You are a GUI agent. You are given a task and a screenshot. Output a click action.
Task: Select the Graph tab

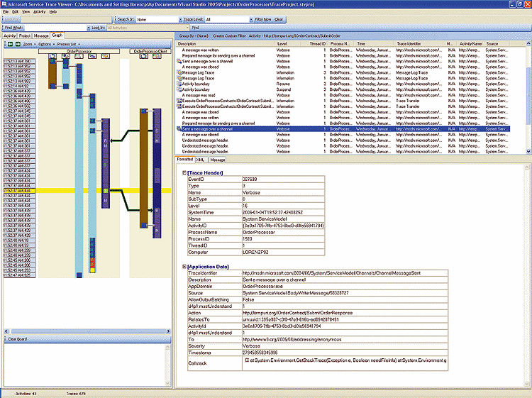point(57,35)
